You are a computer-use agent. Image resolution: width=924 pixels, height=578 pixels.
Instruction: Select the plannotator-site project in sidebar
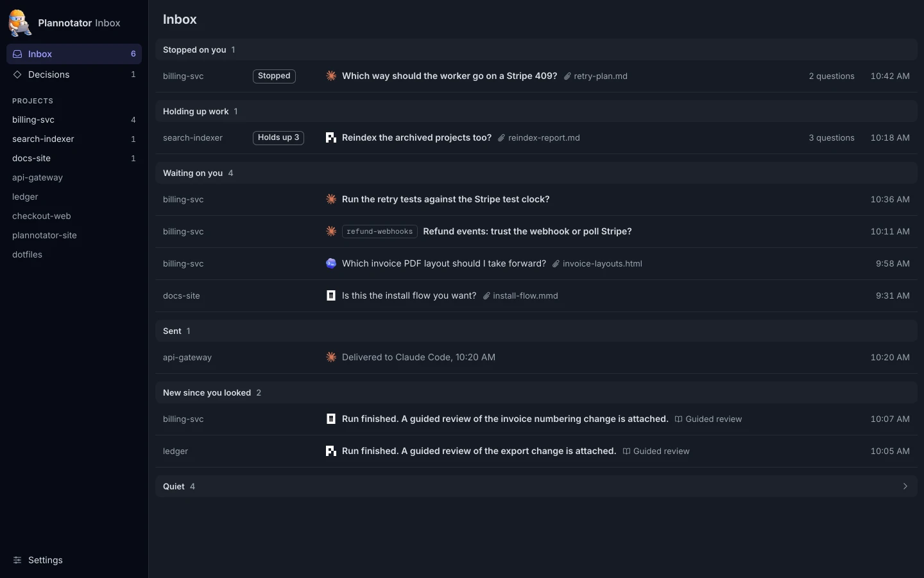click(x=74, y=235)
